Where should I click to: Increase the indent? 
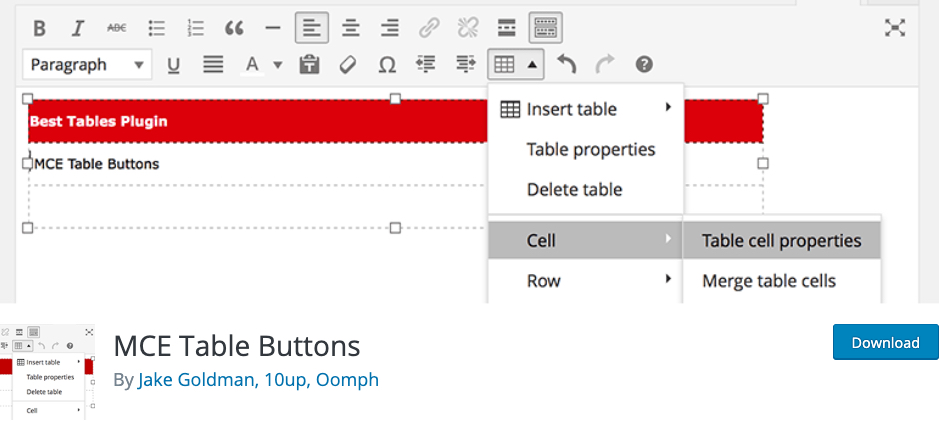point(465,65)
